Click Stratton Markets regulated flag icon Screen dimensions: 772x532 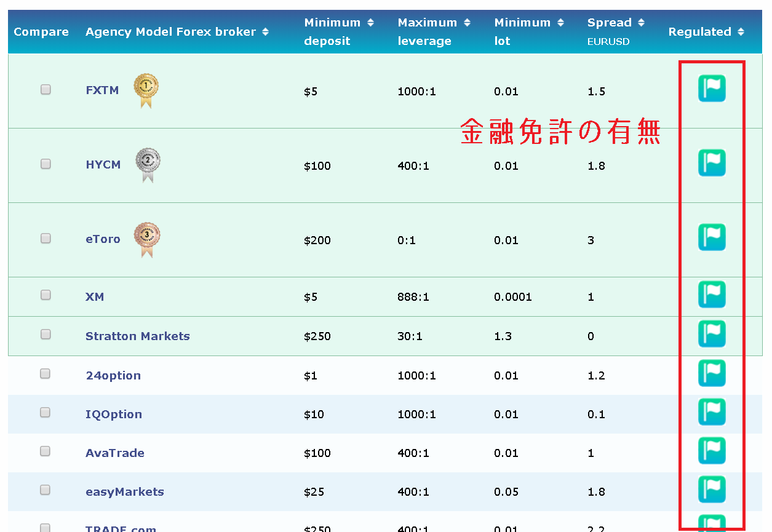[x=712, y=334]
